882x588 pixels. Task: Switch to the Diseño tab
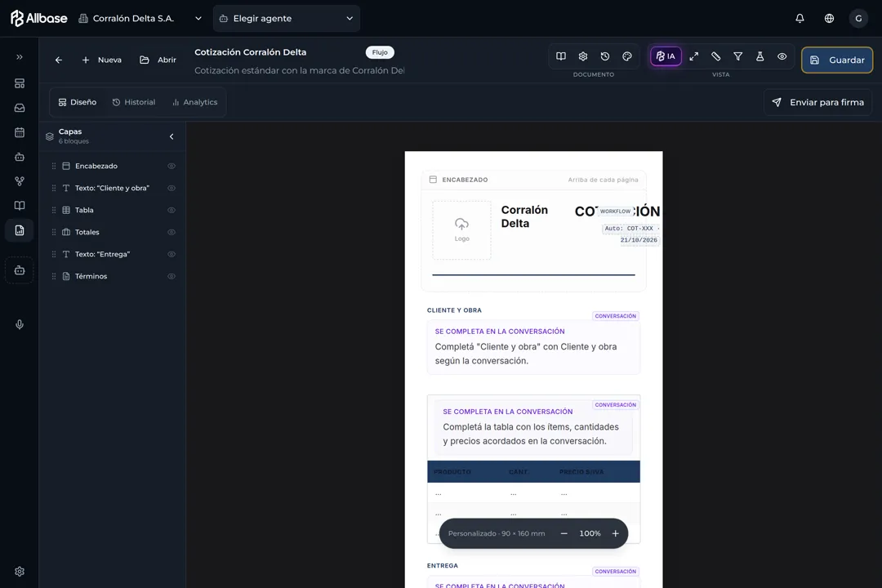tap(78, 102)
